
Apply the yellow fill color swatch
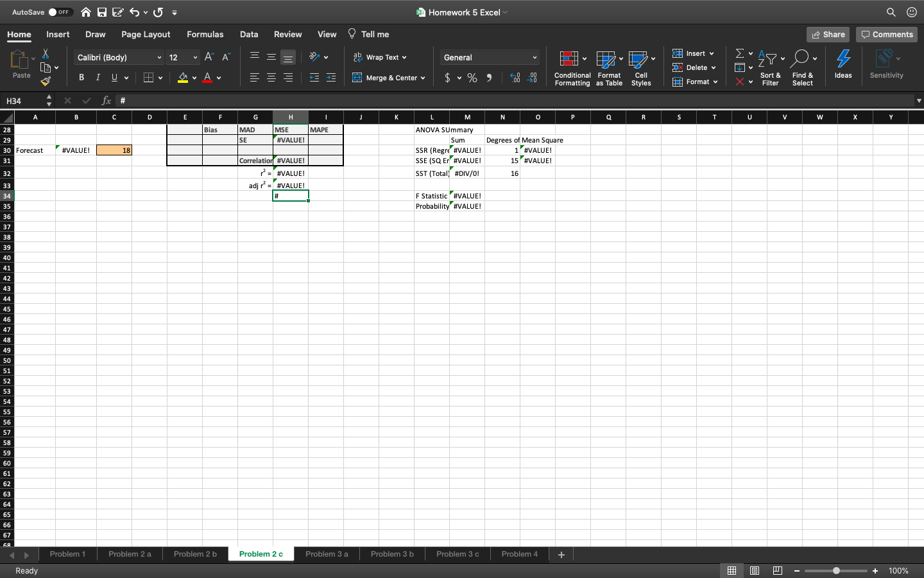[183, 78]
